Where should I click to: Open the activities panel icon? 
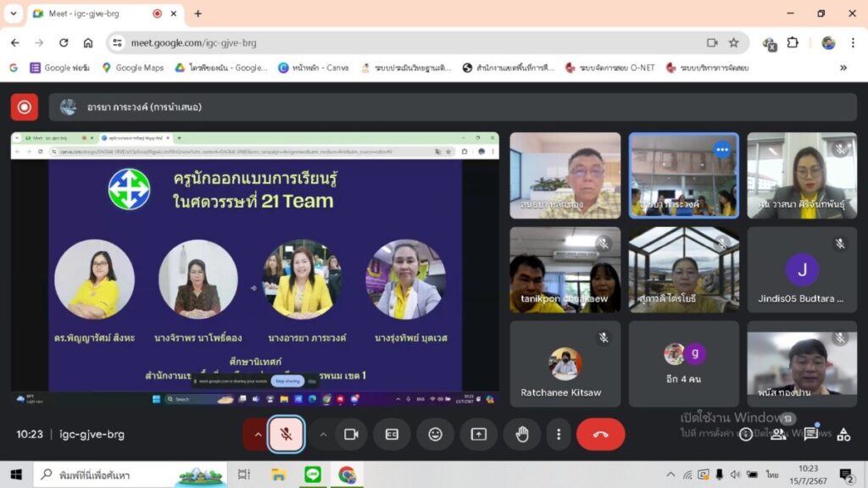[843, 435]
